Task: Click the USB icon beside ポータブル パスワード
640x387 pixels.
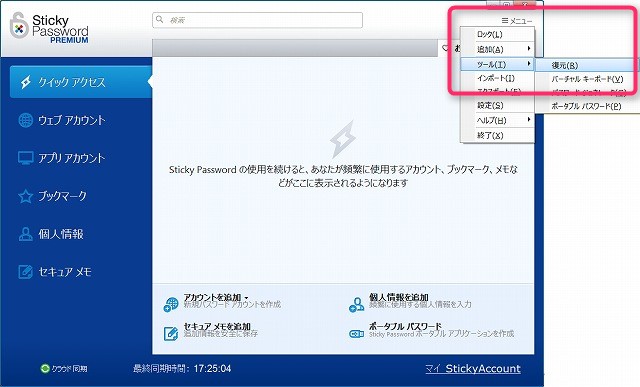Action: 356,334
